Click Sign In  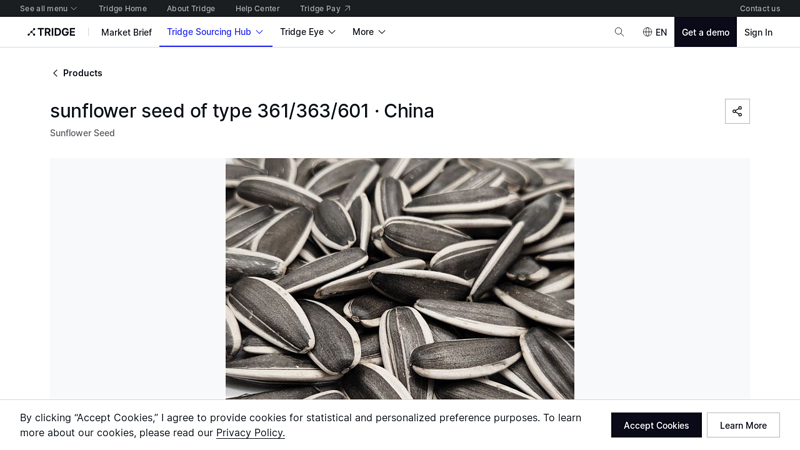[x=758, y=32]
